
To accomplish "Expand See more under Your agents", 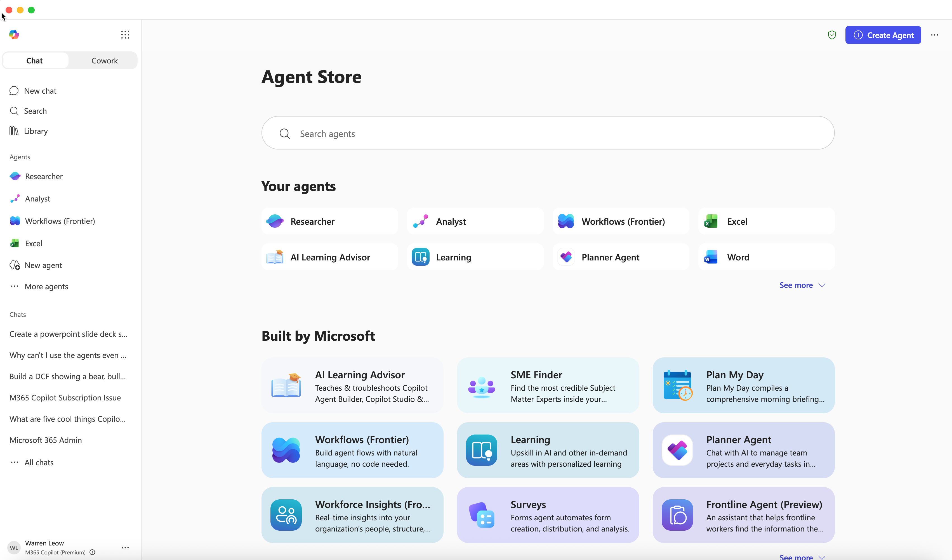I will point(802,285).
